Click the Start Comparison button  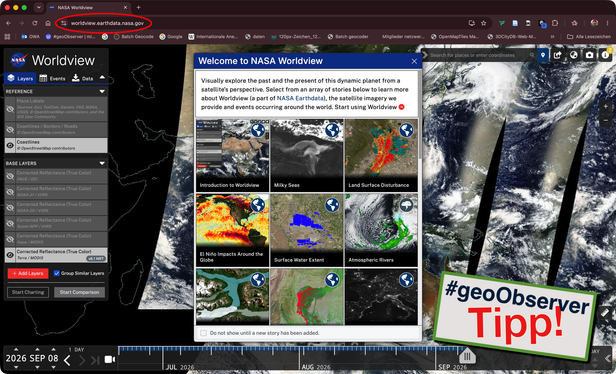(x=79, y=292)
